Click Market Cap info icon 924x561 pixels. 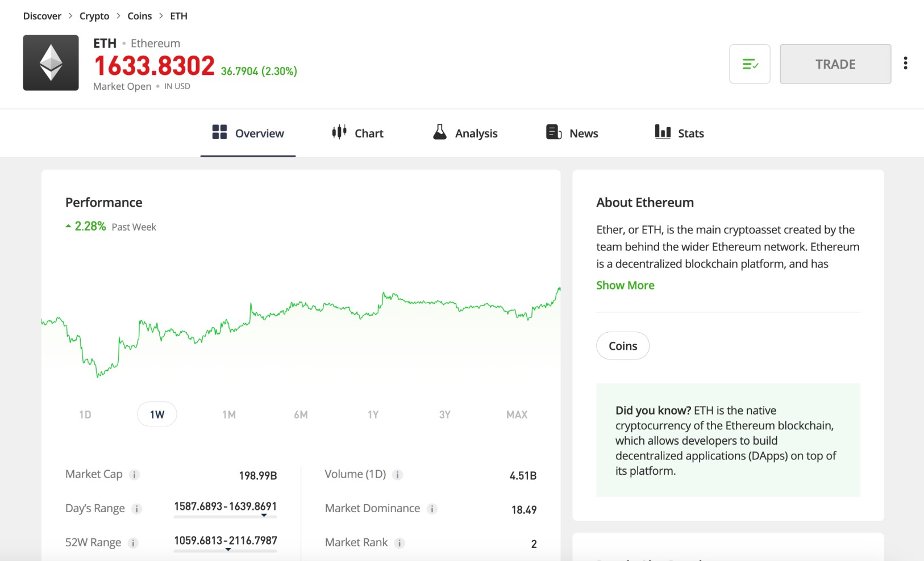[135, 475]
